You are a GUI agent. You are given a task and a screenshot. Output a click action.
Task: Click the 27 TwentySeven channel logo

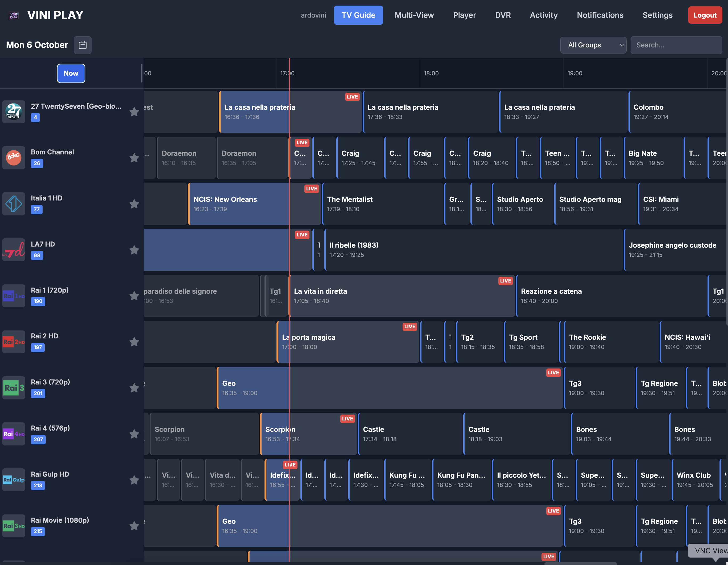14,112
